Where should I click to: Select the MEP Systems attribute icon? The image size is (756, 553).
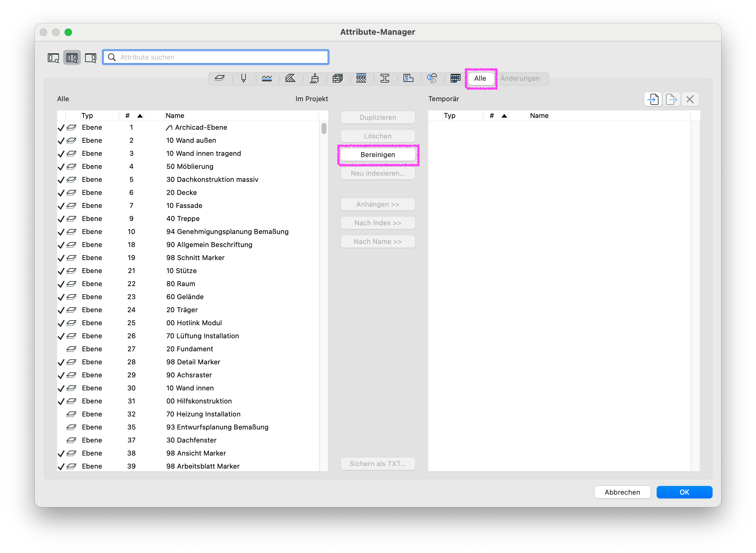click(432, 78)
